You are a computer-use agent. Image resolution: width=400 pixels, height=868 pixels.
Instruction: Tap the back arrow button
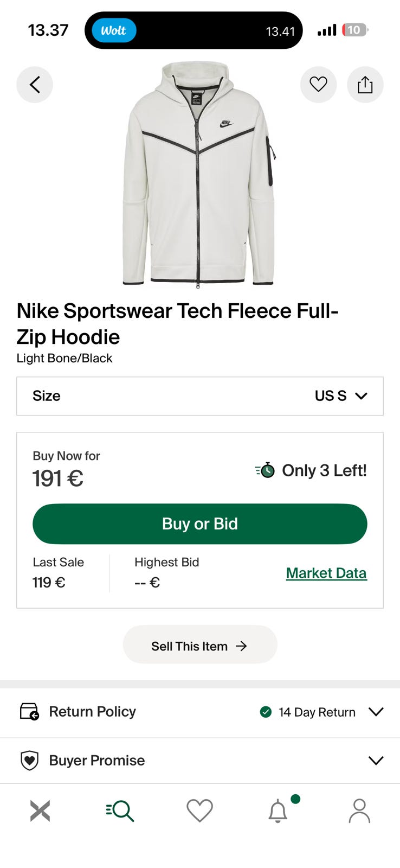[x=35, y=85]
